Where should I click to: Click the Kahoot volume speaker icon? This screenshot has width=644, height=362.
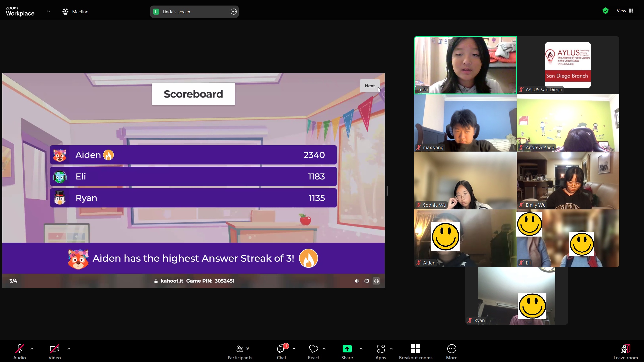pos(357,281)
